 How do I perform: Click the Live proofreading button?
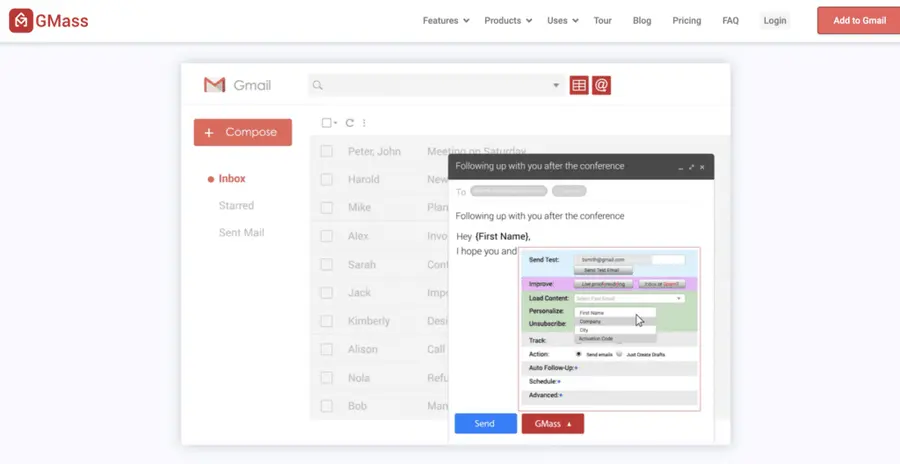pos(603,284)
